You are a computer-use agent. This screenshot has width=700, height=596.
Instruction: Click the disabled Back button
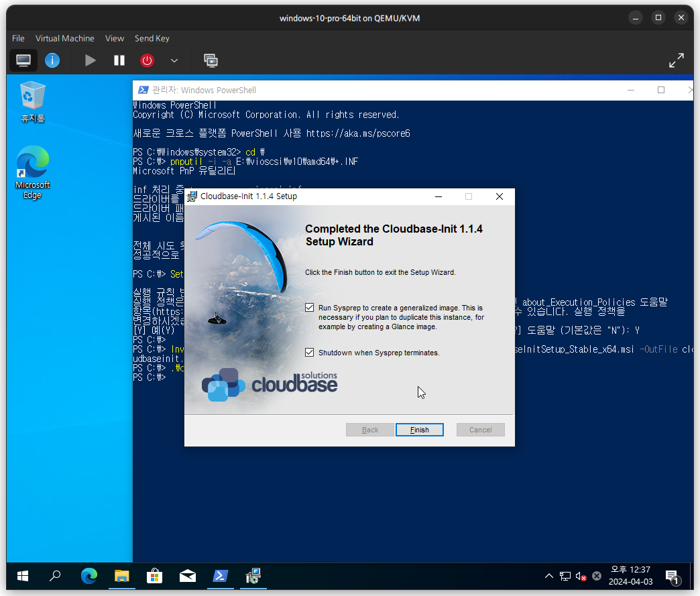click(370, 430)
